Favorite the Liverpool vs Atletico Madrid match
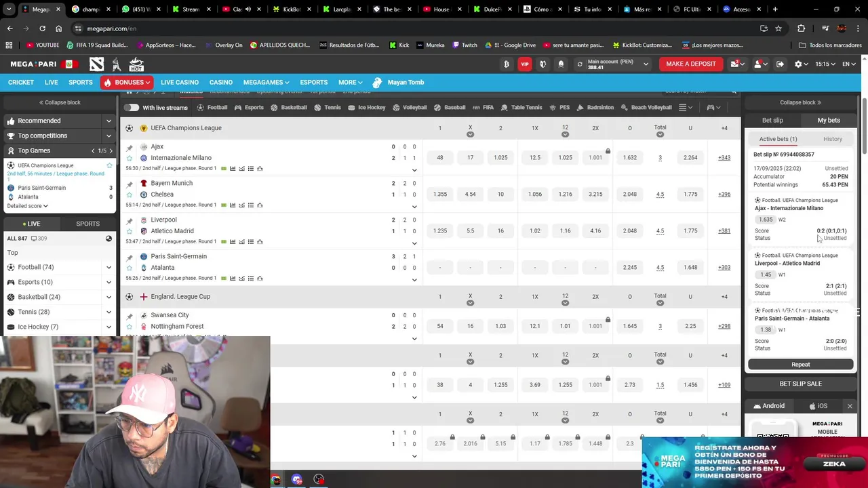This screenshot has height=488, width=868. (130, 231)
